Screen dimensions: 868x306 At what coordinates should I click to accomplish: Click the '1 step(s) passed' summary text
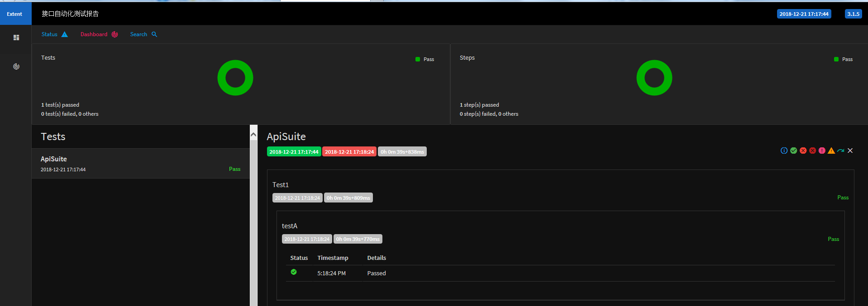tap(479, 105)
